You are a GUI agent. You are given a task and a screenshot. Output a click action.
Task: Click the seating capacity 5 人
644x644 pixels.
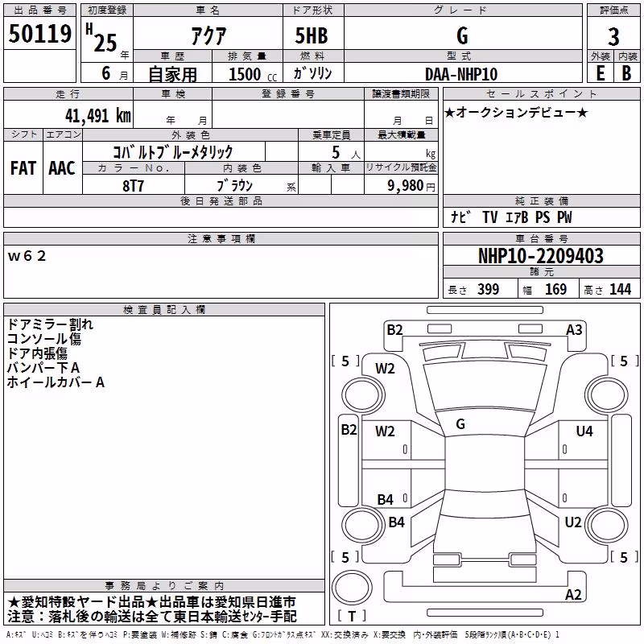pyautogui.click(x=345, y=153)
